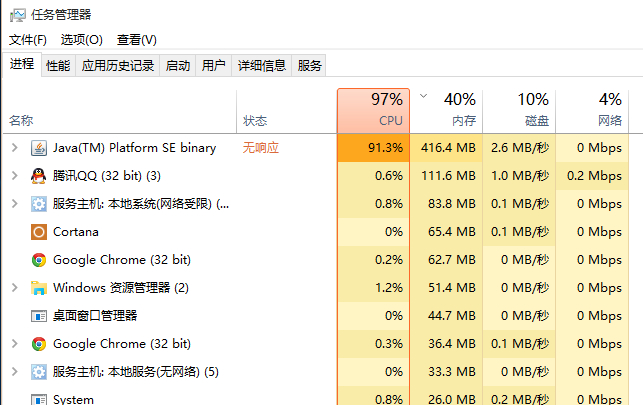Expand the Windows 资源管理器 (2) group

point(15,288)
